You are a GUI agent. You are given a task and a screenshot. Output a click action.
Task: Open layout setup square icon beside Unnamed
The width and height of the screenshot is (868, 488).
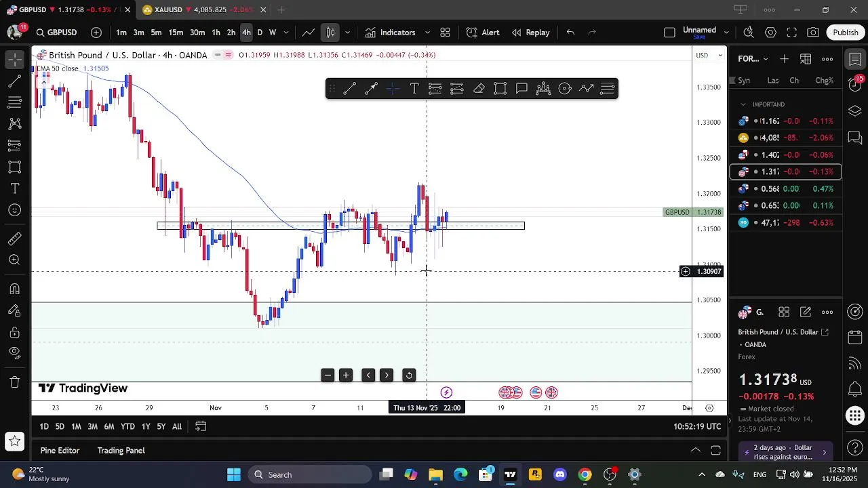click(x=670, y=33)
